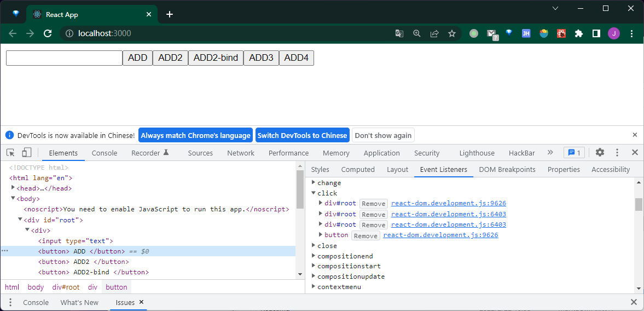Switch to the DOM Breakpoints tab
The height and width of the screenshot is (311, 644).
[507, 169]
